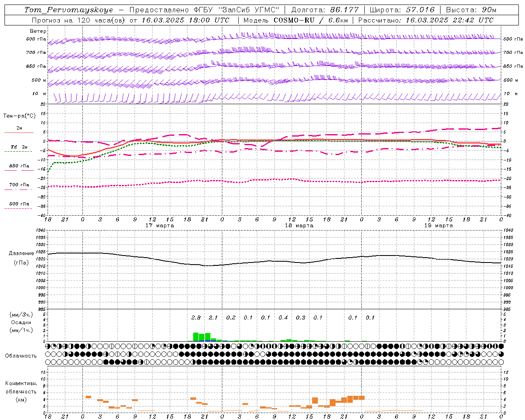Screen dimensions: 525x420
Task: Click the (мм/1ч.) precipitation unit label
Action: 21,330
